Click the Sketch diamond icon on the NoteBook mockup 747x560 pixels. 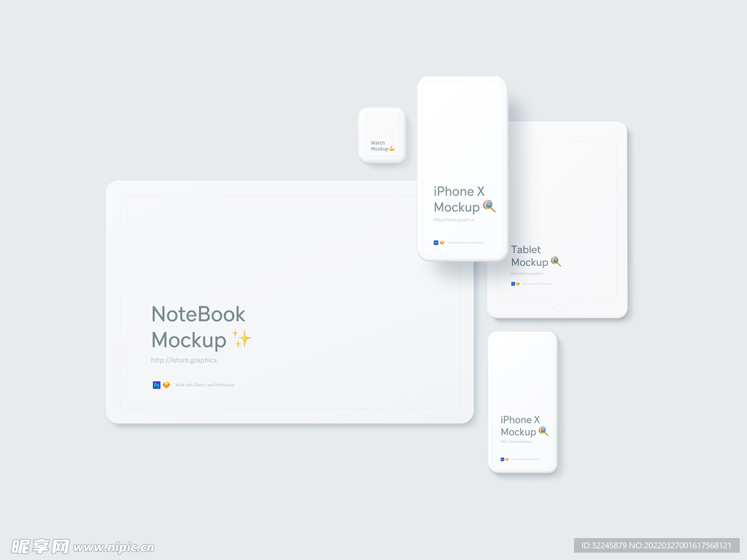tap(166, 385)
